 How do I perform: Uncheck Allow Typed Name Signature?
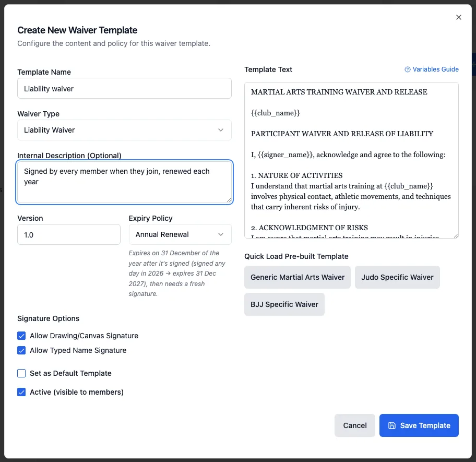(21, 350)
